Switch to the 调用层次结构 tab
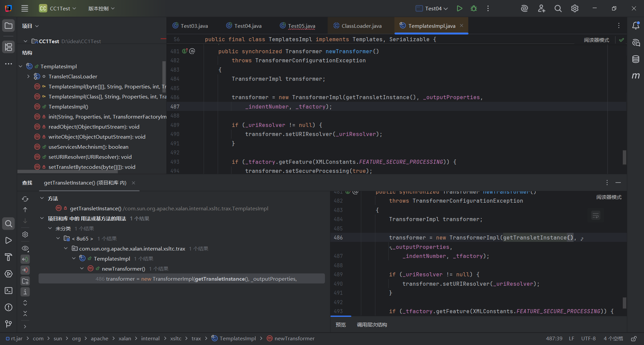 [x=372, y=325]
